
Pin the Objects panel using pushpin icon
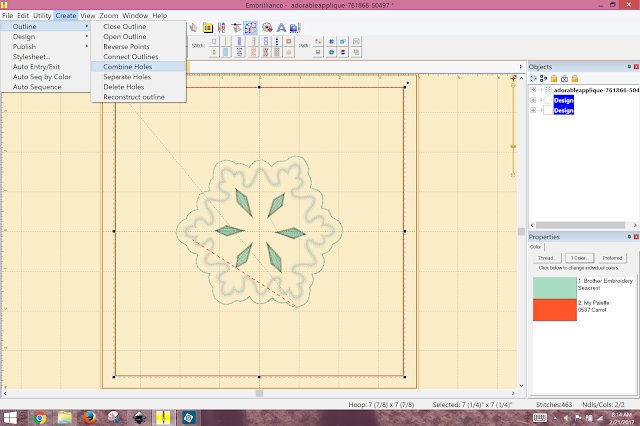coord(629,67)
